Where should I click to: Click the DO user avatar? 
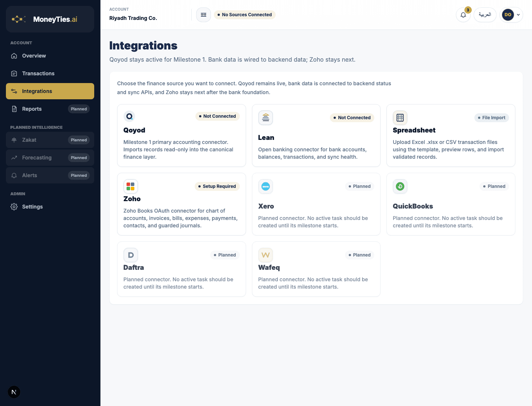coord(508,15)
